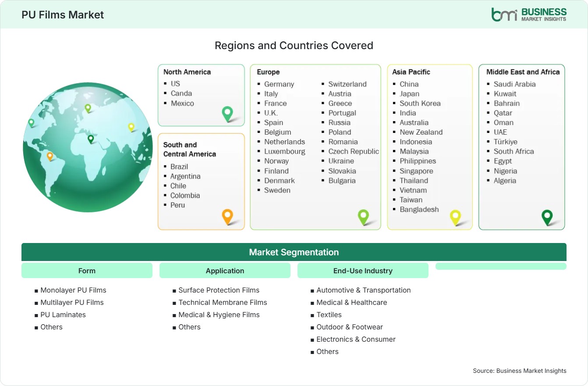Click 'Saudi Arabia' in Middle East list
The width and height of the screenshot is (588, 386).
click(x=515, y=84)
